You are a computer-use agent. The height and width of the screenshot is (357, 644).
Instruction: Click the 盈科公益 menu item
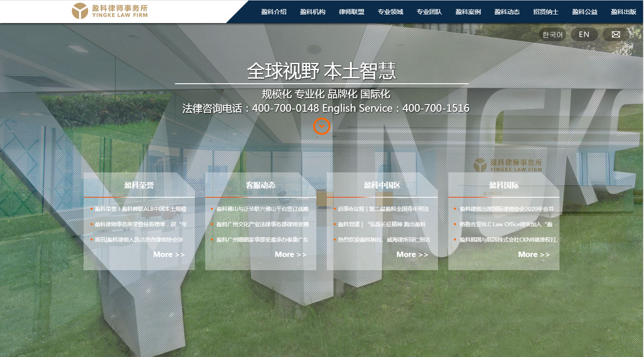(x=585, y=12)
